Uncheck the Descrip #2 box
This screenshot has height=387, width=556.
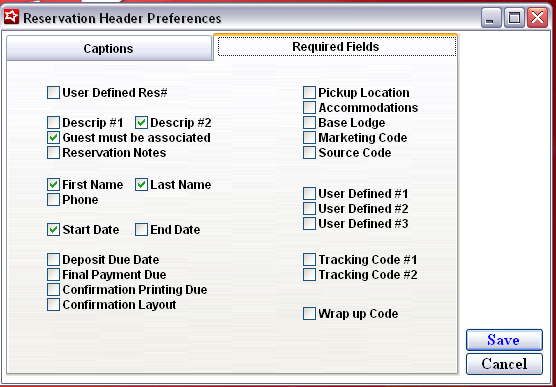pos(141,123)
